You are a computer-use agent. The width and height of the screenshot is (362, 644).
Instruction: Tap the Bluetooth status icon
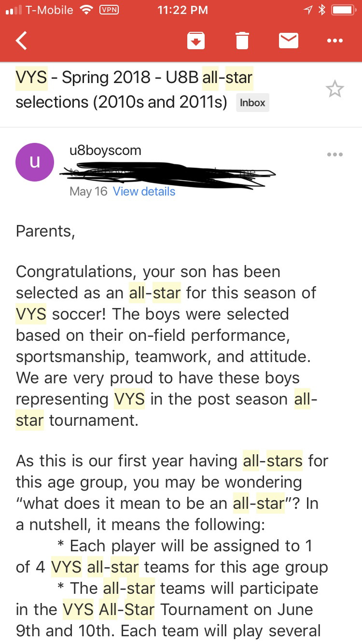321,10
